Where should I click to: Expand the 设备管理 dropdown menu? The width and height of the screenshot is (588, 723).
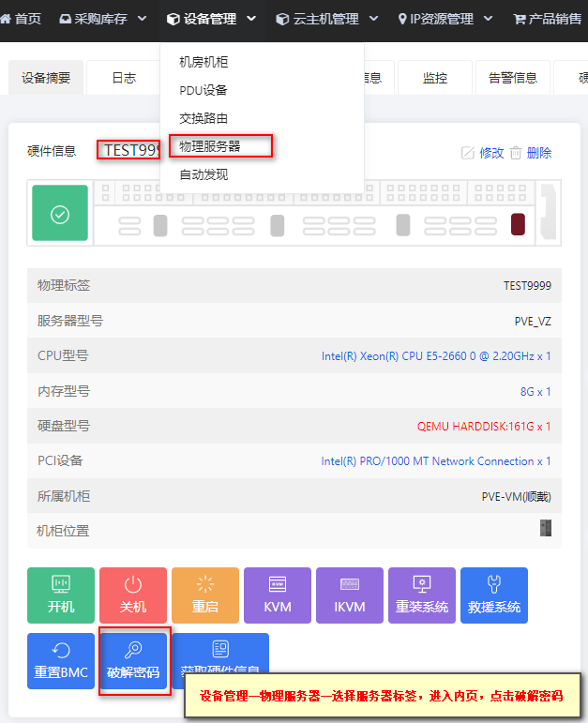(x=211, y=19)
